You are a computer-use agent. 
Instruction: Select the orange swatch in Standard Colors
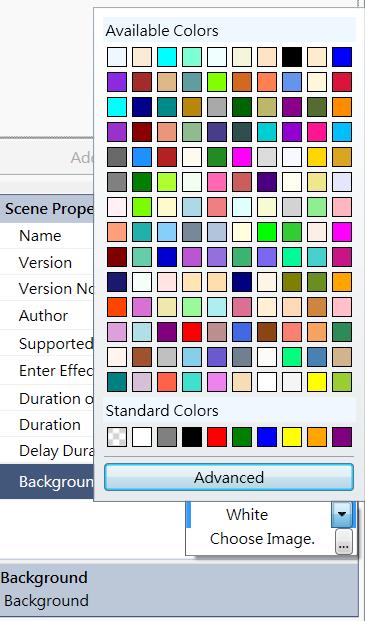317,437
